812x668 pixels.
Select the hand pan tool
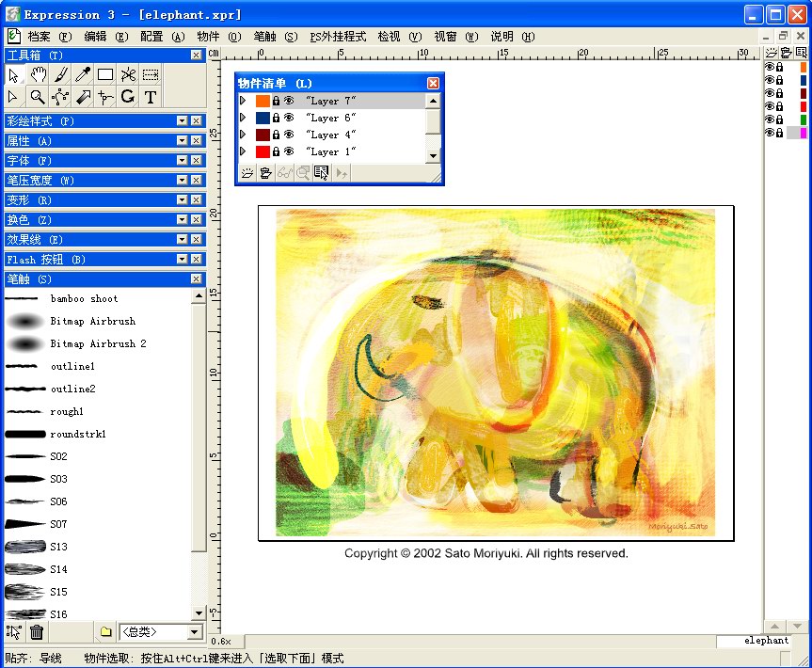(x=38, y=74)
